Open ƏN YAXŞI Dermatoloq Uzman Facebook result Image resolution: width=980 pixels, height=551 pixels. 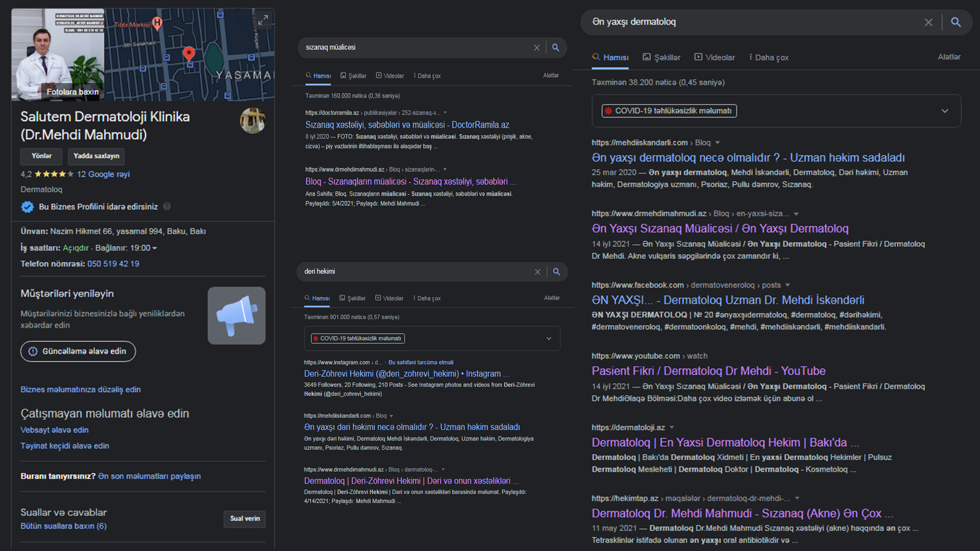(x=728, y=300)
